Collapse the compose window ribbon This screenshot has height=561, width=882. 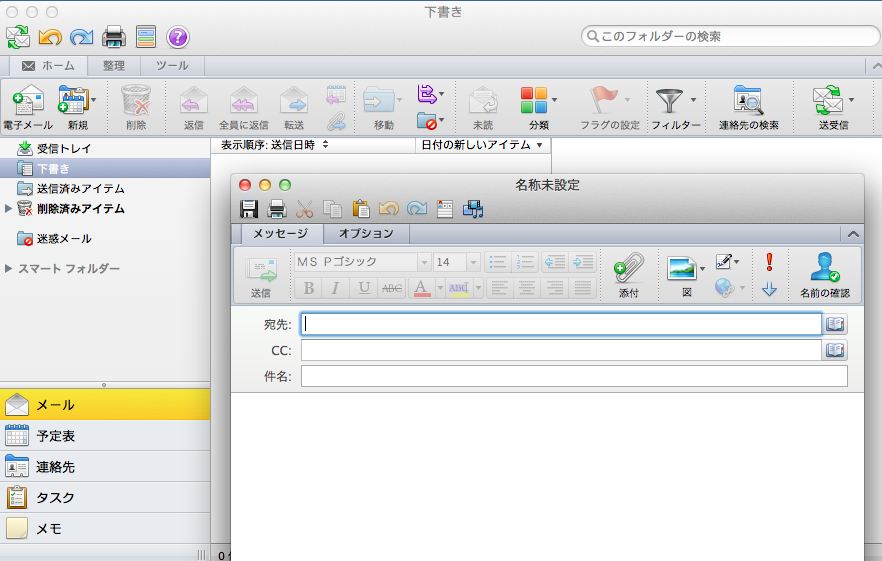tap(853, 234)
